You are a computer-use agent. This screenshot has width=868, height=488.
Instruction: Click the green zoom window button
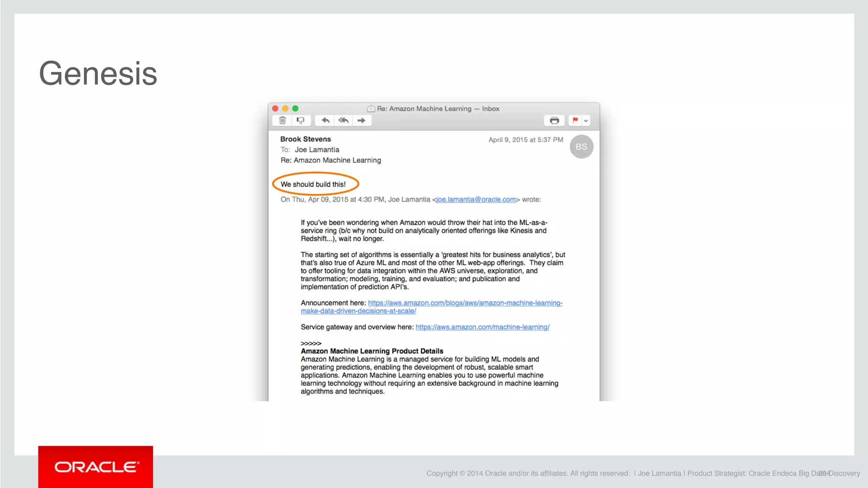(295, 108)
